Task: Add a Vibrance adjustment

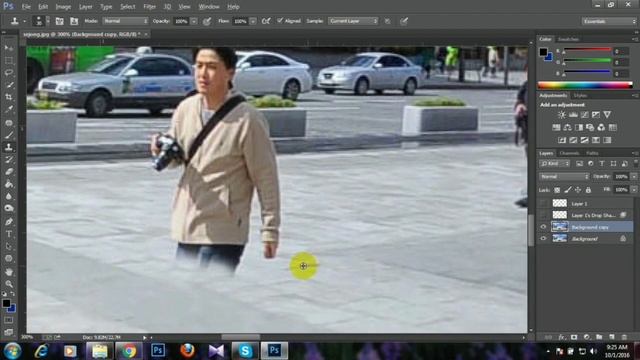Action: click(607, 115)
